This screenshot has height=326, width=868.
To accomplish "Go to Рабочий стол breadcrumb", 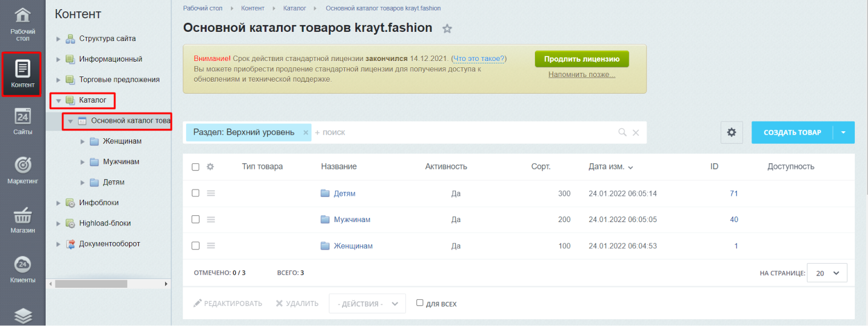I will pyautogui.click(x=203, y=9).
